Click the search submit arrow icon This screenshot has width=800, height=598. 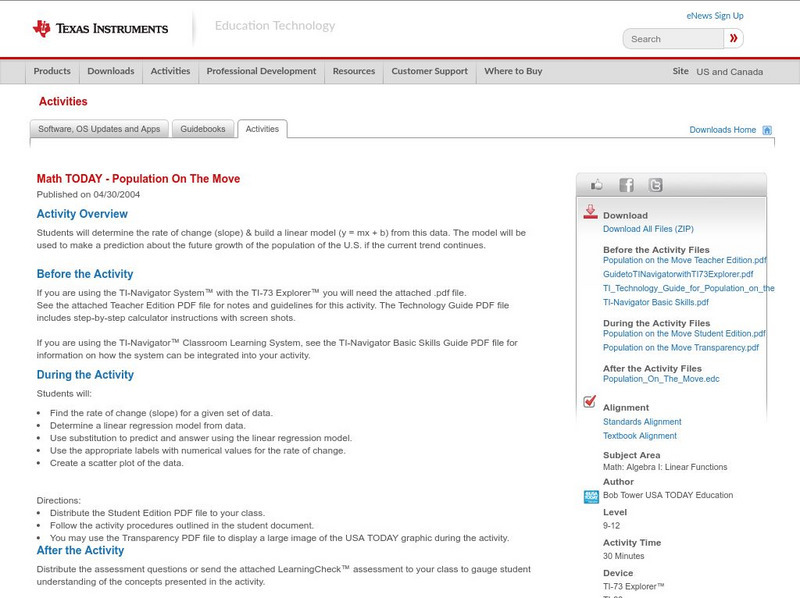click(x=733, y=38)
